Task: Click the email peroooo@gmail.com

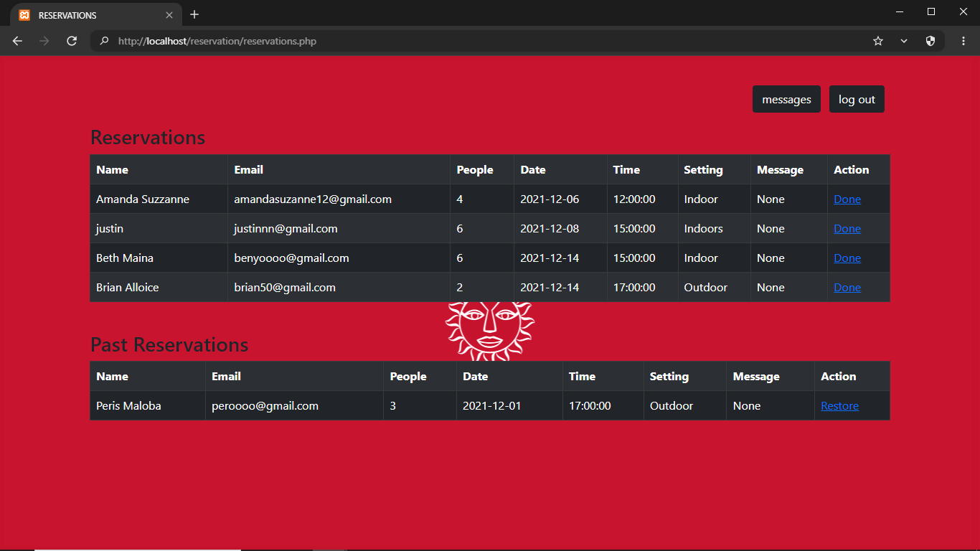Action: 265,406
